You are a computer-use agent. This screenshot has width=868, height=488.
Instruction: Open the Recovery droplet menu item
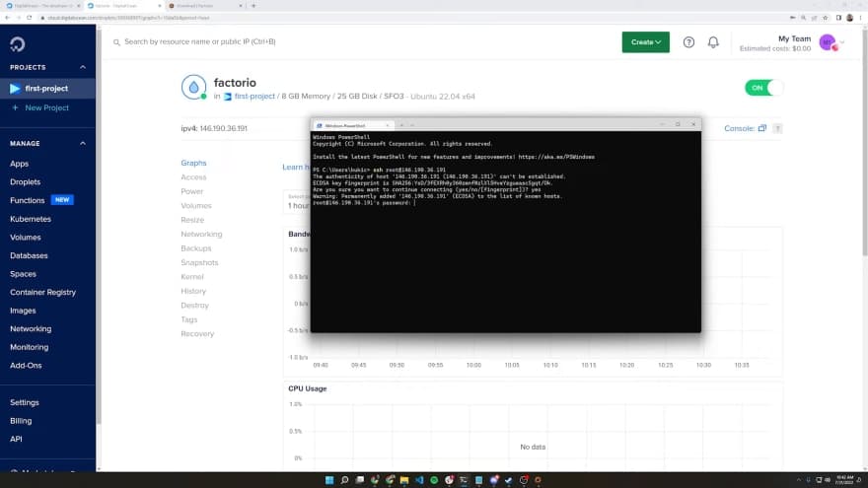(197, 334)
